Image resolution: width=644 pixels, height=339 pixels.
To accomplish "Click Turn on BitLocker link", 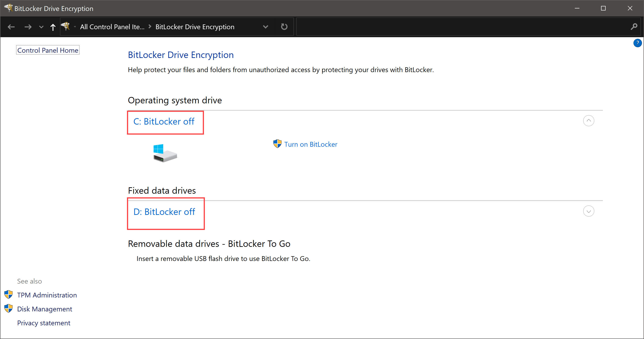I will click(x=311, y=144).
